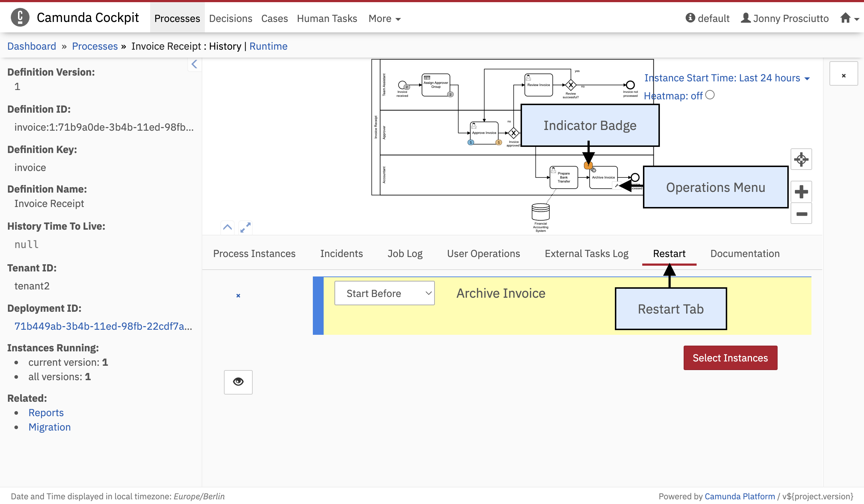Screen dimensions: 864x504
Task: Remove the Archive Invoice instruction row
Action: tap(238, 296)
